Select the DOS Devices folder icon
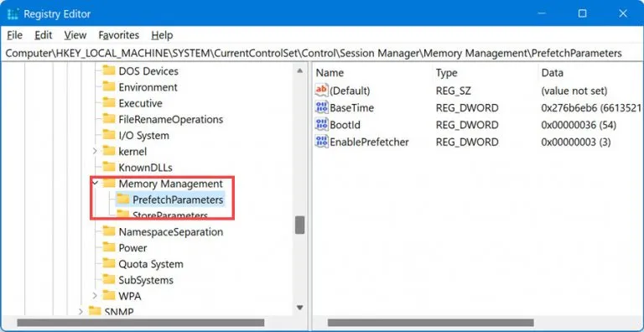Viewport: 644px width, 332px height. pyautogui.click(x=109, y=70)
